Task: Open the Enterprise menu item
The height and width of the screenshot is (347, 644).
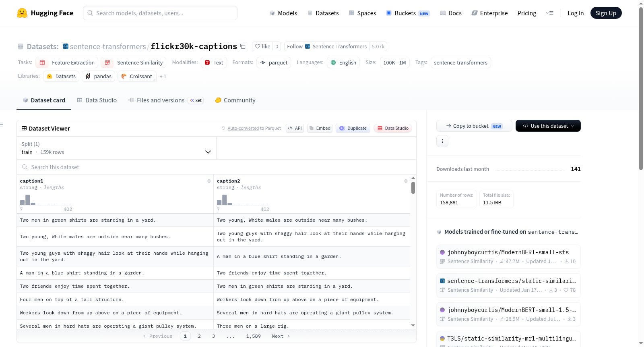Action: pos(489,13)
